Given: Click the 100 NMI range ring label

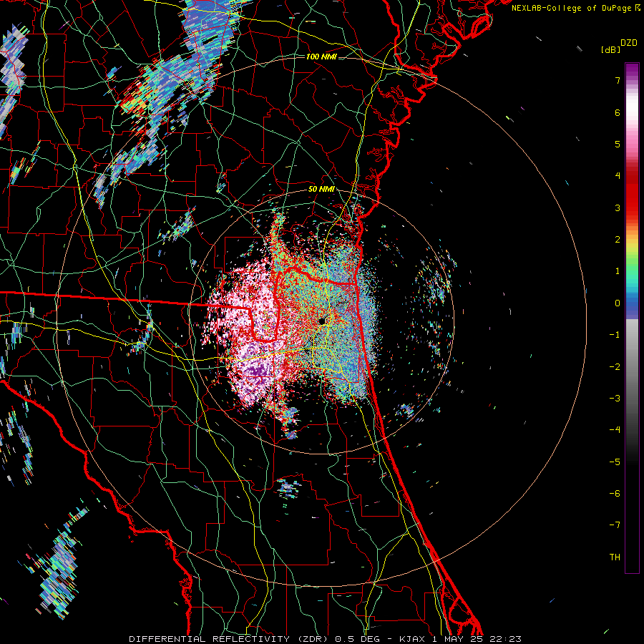Looking at the screenshot, I should pos(321,57).
